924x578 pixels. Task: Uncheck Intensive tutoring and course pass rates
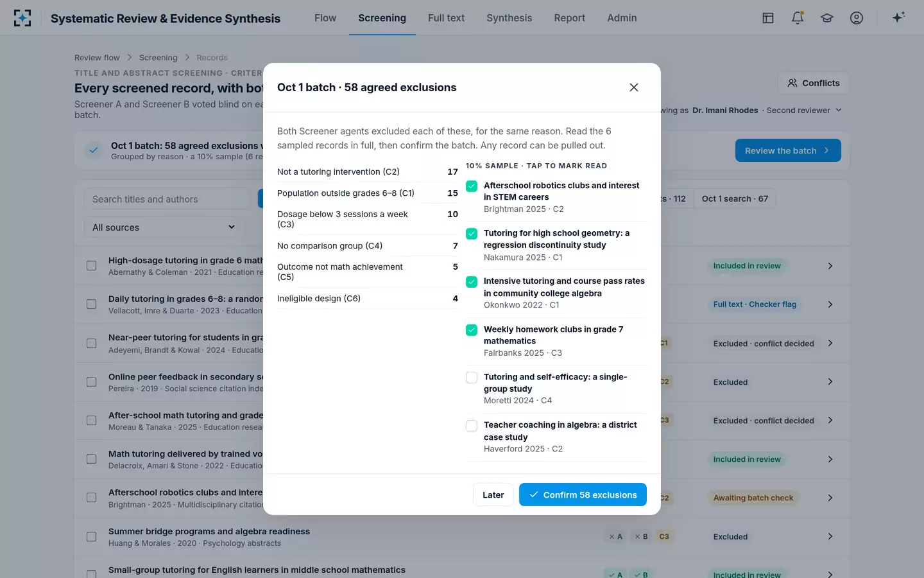tap(472, 282)
